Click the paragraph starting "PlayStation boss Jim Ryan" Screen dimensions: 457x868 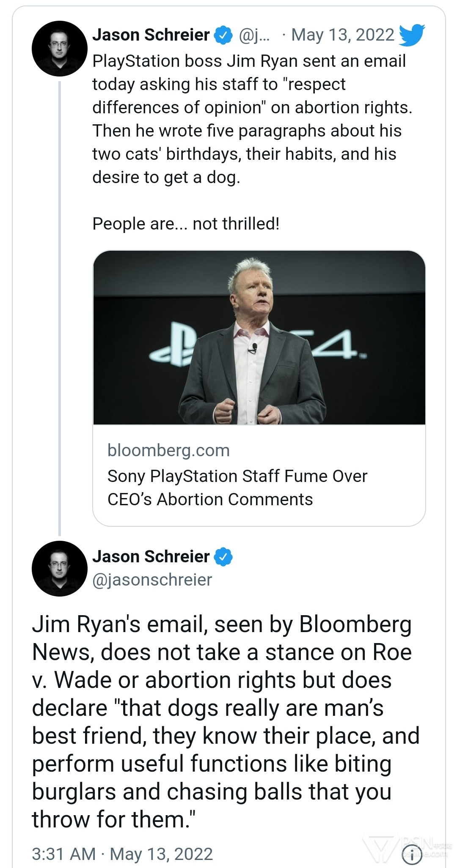[x=252, y=119]
